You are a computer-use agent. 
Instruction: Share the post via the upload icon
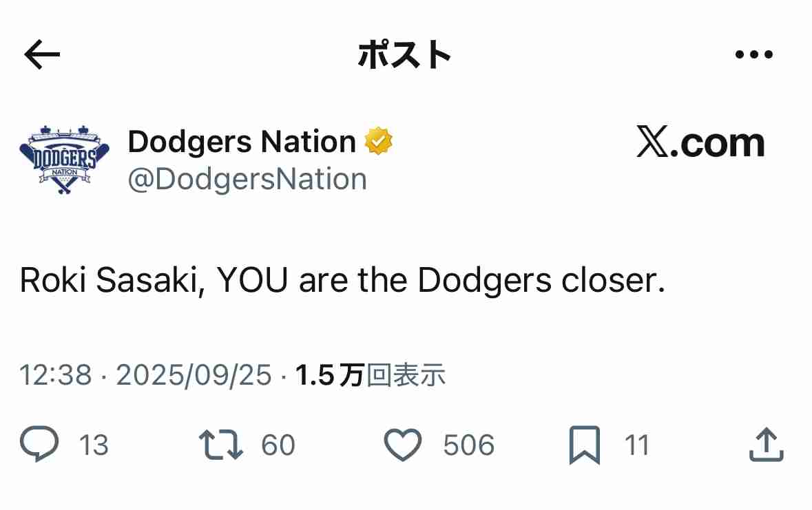coord(766,445)
